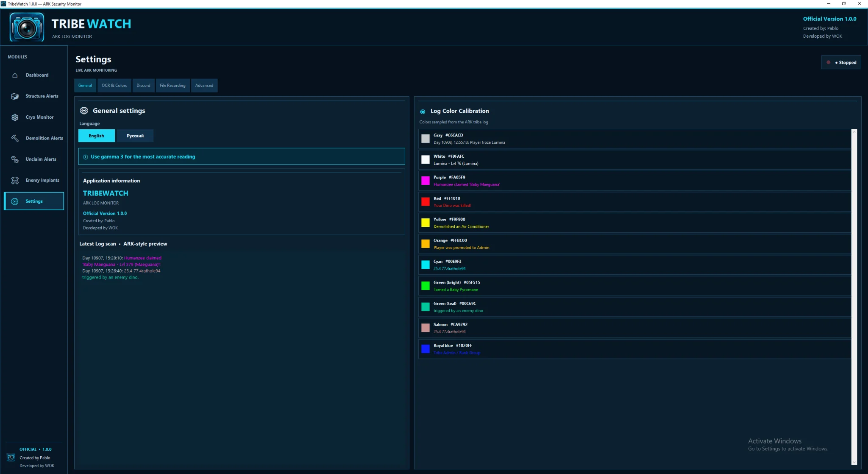Click the Salmon #CA9292 swatch

coord(426,328)
